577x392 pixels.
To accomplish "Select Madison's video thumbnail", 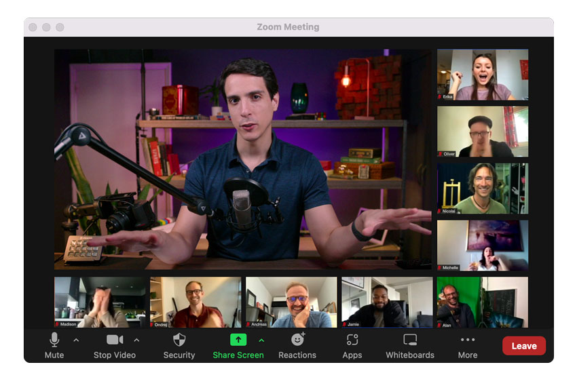I will pos(100,302).
